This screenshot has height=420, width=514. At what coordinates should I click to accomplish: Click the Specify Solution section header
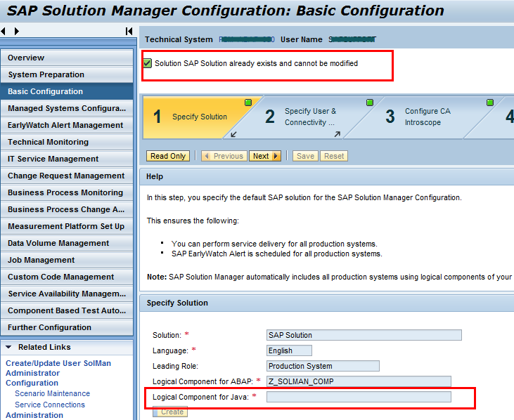[327, 303]
